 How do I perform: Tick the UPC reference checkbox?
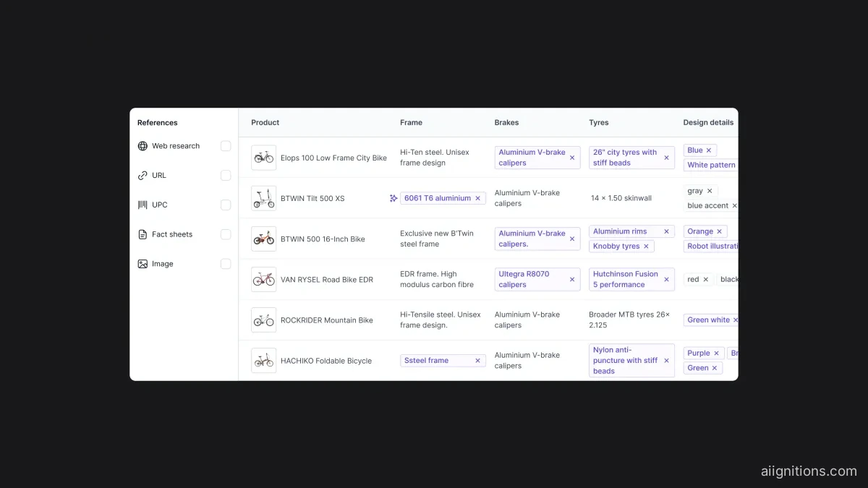[x=226, y=205]
